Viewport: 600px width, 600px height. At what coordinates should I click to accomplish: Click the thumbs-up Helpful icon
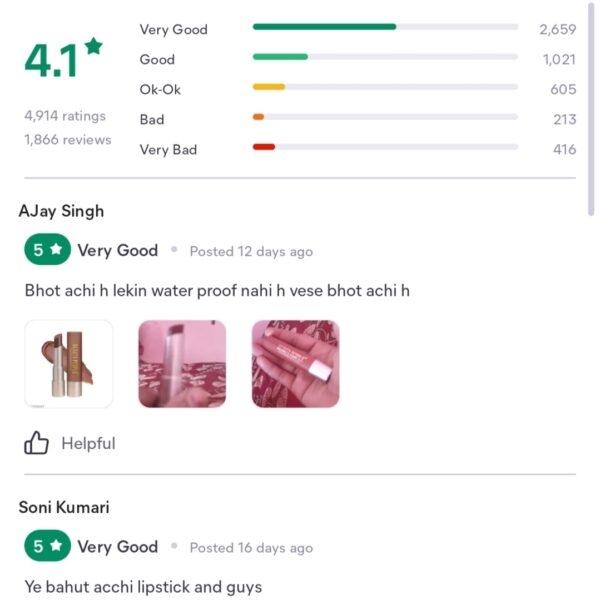pos(36,443)
